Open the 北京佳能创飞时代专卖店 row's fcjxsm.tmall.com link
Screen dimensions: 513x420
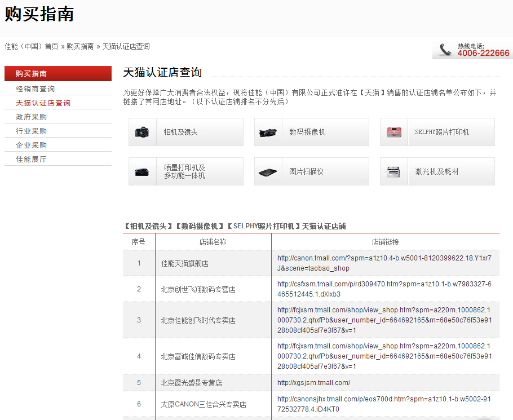pyautogui.click(x=384, y=320)
